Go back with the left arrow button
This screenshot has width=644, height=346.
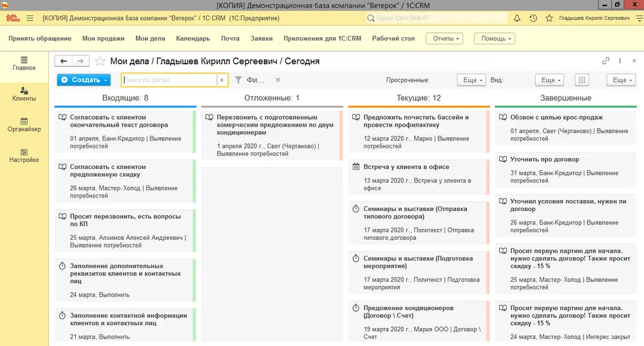point(63,61)
